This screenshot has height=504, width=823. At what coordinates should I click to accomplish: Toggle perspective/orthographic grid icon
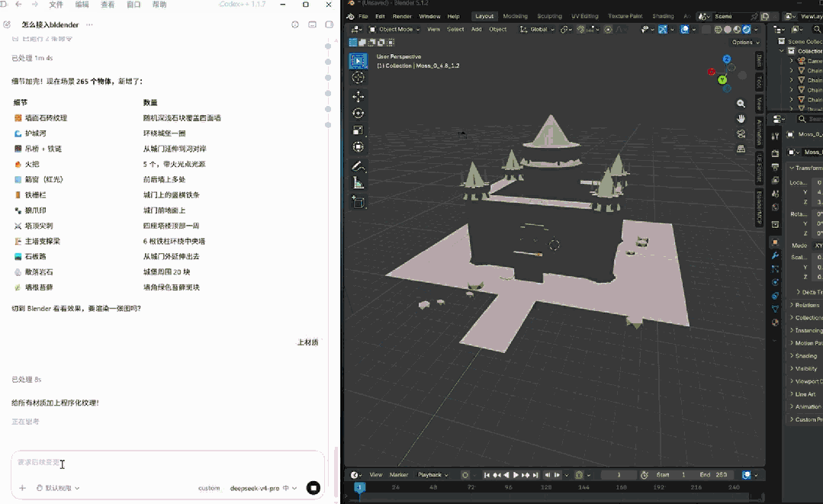[741, 149]
